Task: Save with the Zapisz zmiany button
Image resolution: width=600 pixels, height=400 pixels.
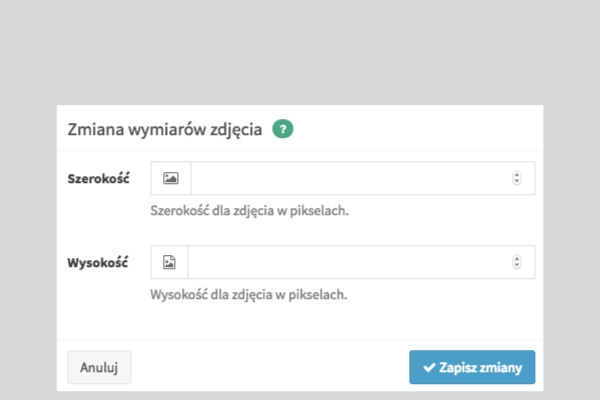Action: click(x=472, y=367)
